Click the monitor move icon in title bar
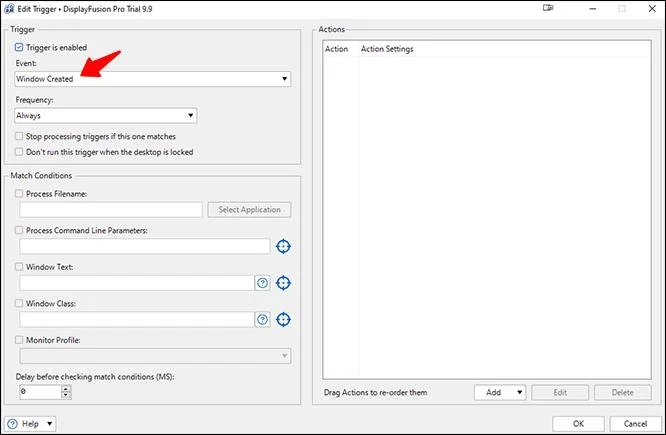Screen dimensions: 666x435 click(x=548, y=8)
